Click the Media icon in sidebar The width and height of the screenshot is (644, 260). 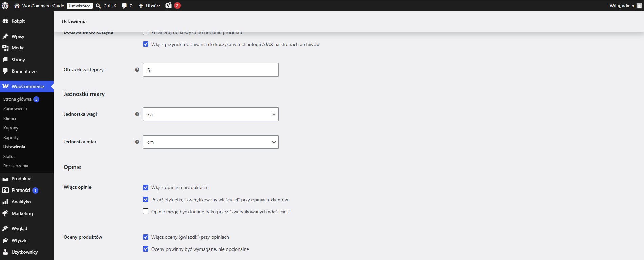point(5,48)
